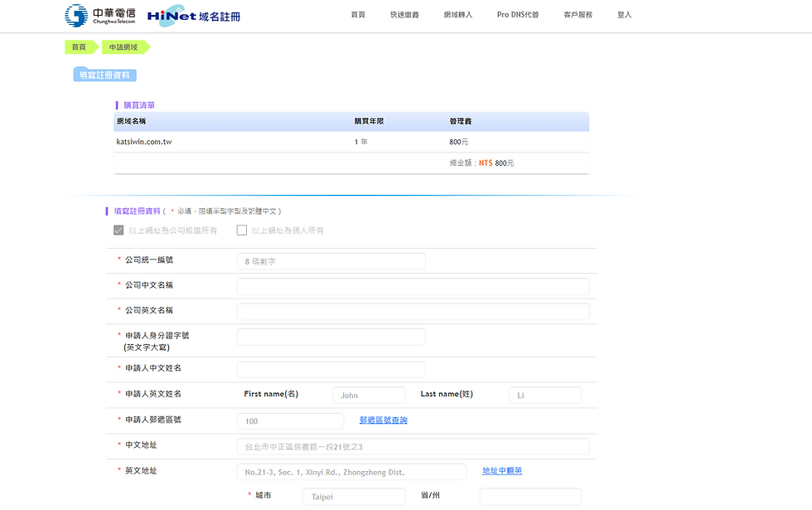The height and width of the screenshot is (510, 812).
Task: Click the 登入 link
Action: 624,14
